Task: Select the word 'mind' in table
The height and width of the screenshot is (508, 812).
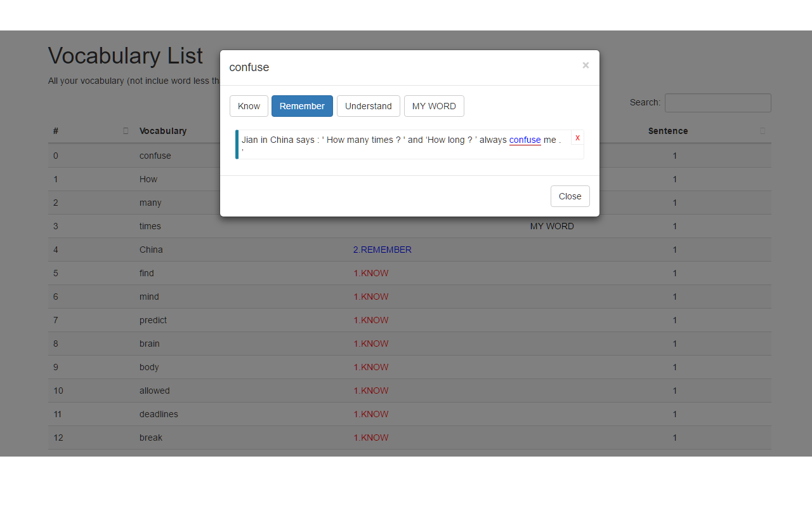Action: point(149,297)
